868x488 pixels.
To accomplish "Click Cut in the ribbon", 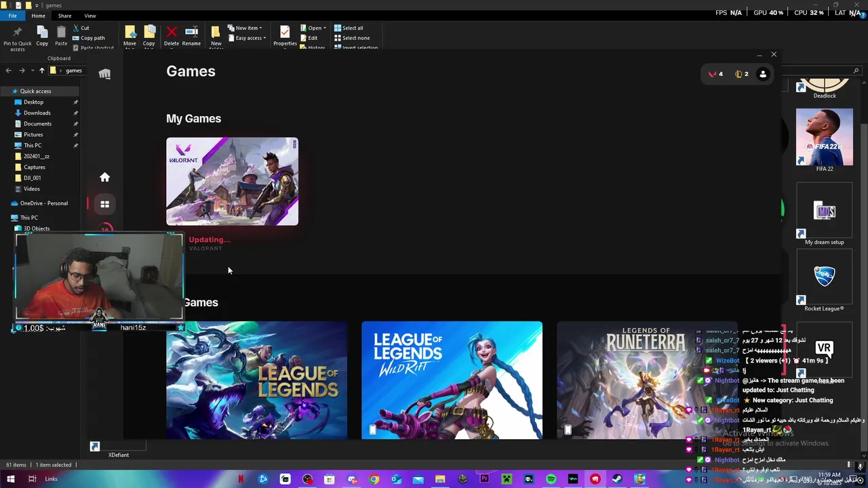I will pos(81,28).
